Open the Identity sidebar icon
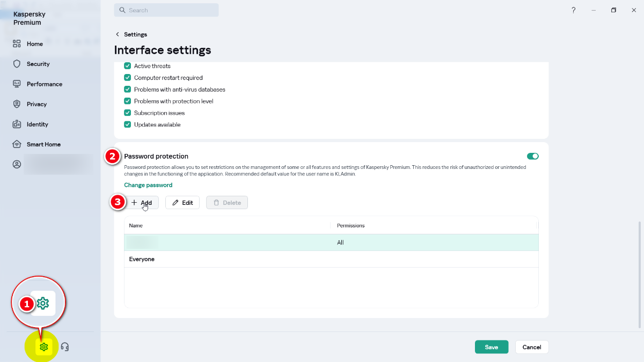Image resolution: width=644 pixels, height=362 pixels. tap(17, 124)
